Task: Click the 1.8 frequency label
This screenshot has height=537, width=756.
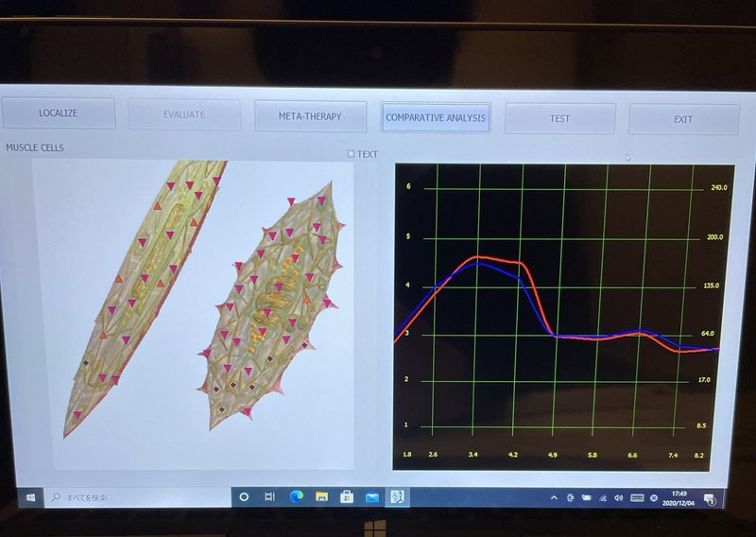Action: click(407, 454)
